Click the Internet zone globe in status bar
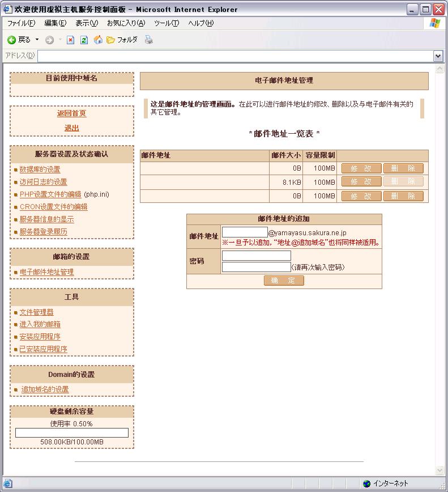Viewport: 448px width, 492px height. (x=367, y=483)
